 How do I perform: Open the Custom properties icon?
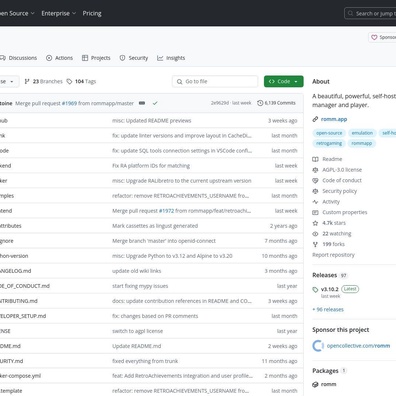coord(315,212)
